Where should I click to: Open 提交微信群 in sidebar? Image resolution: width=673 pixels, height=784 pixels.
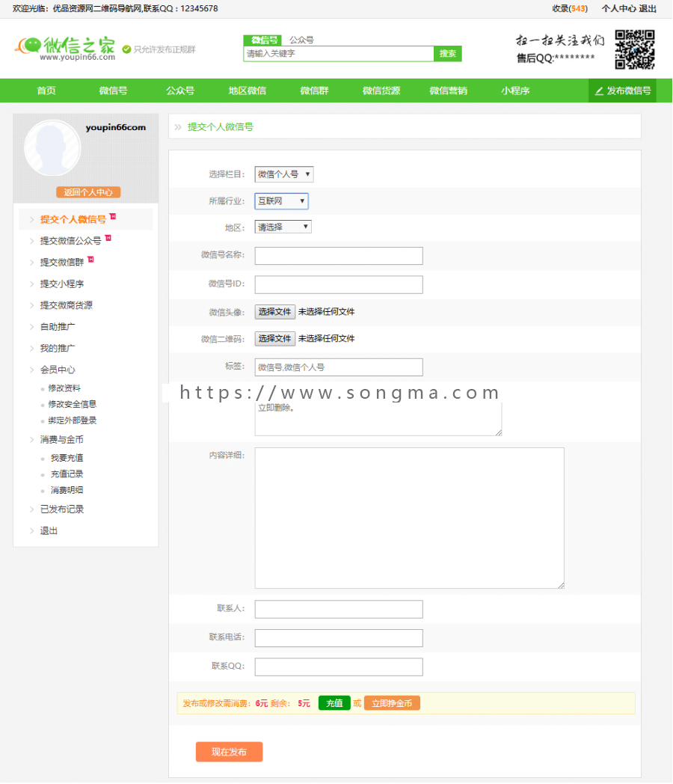tap(62, 263)
